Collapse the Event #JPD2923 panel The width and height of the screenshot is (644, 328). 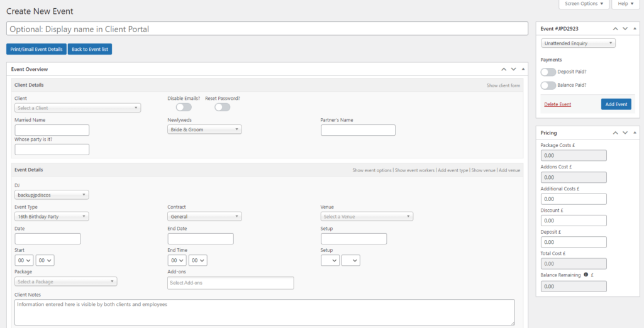point(635,28)
